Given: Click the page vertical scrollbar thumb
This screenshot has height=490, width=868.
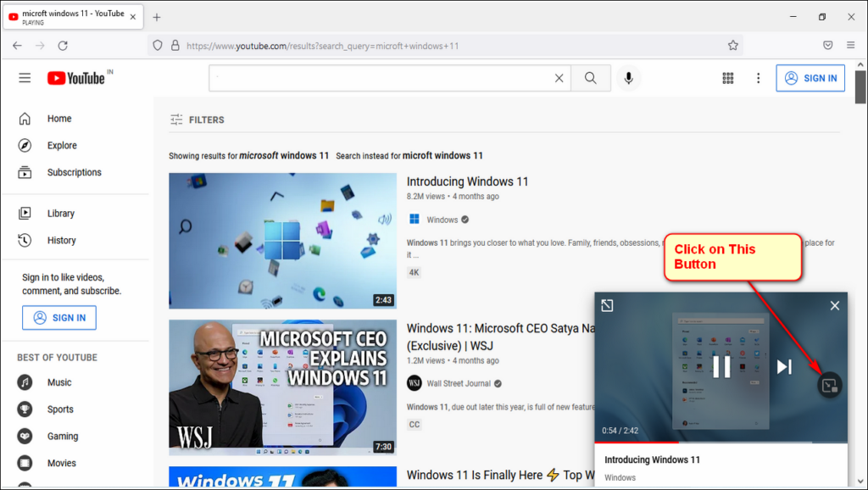Looking at the screenshot, I should pyautogui.click(x=860, y=87).
